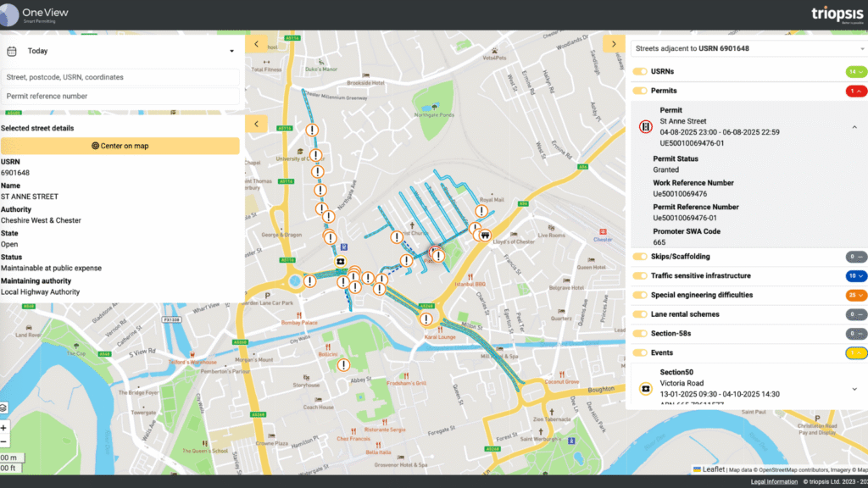Click the Section-58s zero count badge

[856, 334]
